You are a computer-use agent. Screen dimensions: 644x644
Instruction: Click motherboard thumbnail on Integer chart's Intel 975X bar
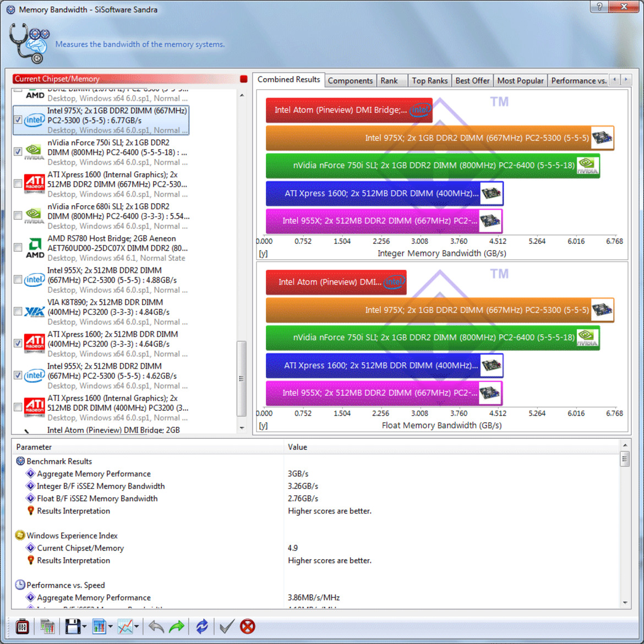(602, 138)
